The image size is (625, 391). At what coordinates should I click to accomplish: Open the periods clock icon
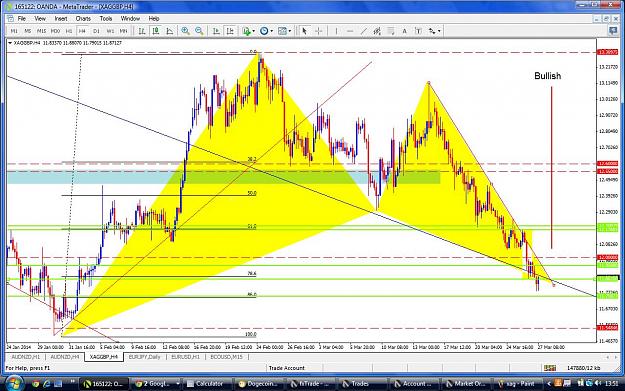(263, 31)
